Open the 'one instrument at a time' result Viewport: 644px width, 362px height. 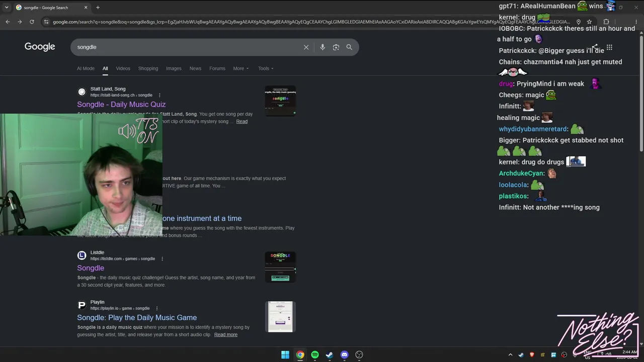click(x=202, y=218)
